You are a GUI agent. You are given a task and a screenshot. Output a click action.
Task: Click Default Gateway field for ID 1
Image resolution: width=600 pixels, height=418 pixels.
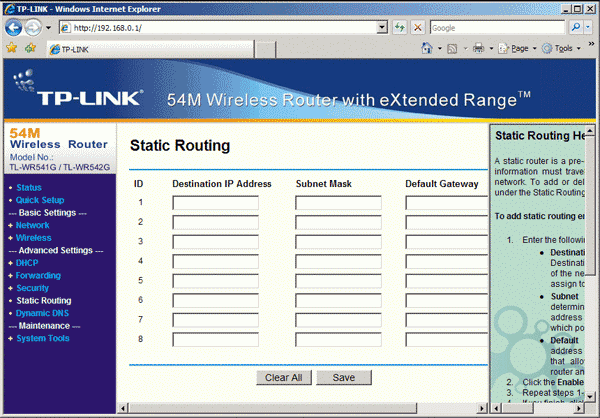(x=447, y=203)
